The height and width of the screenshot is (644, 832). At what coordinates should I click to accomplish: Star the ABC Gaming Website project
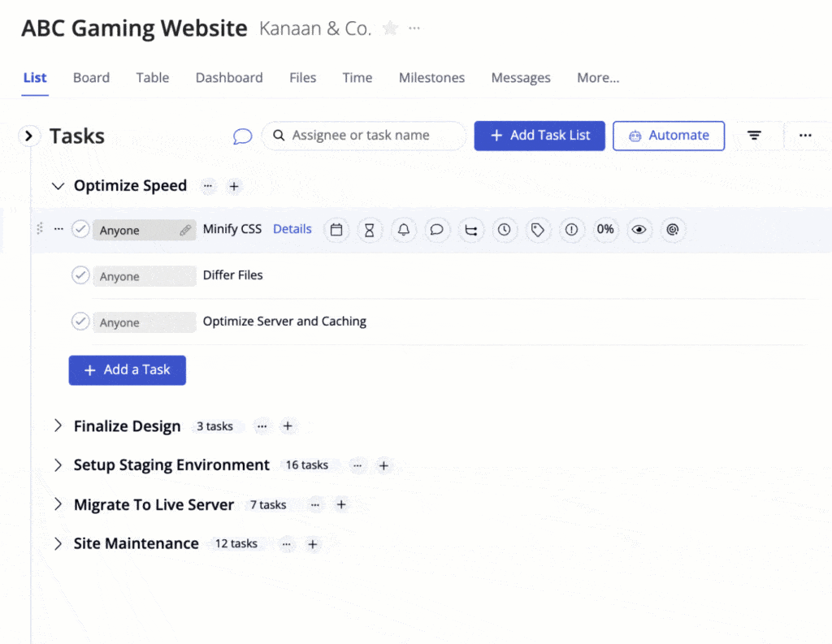click(390, 28)
